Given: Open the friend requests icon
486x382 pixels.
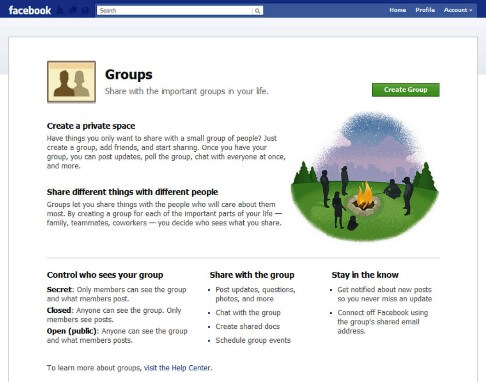Looking at the screenshot, I should click(60, 11).
